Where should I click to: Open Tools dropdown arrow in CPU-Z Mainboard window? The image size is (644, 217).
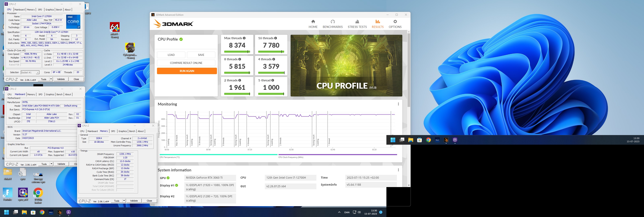coord(52,164)
